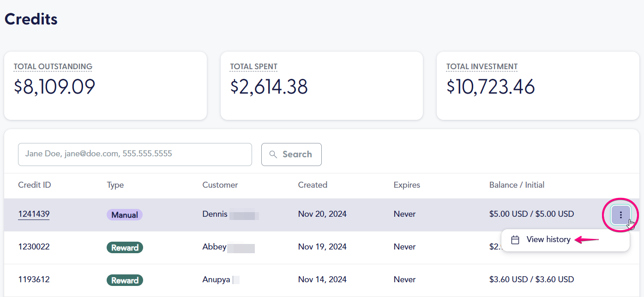644x297 pixels.
Task: Click the Total Investment label
Action: point(481,66)
